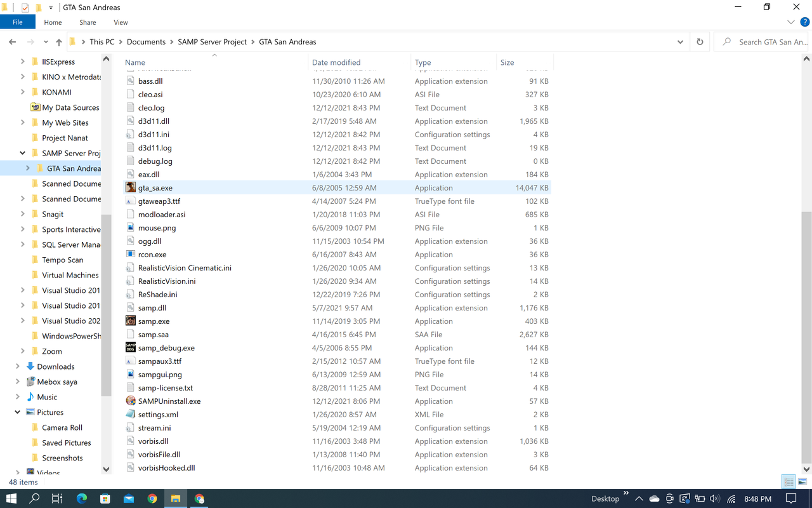Image resolution: width=812 pixels, height=508 pixels.
Task: Open the Windows Start menu
Action: (11, 498)
